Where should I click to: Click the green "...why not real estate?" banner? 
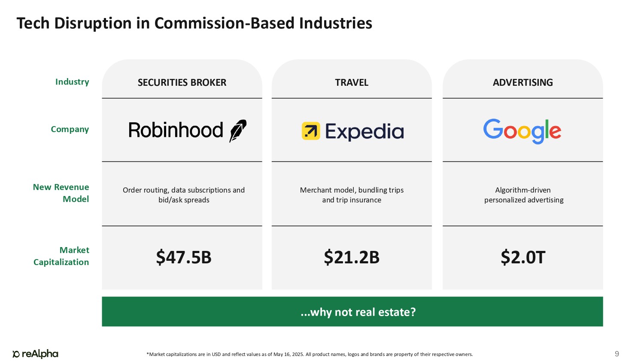point(352,312)
